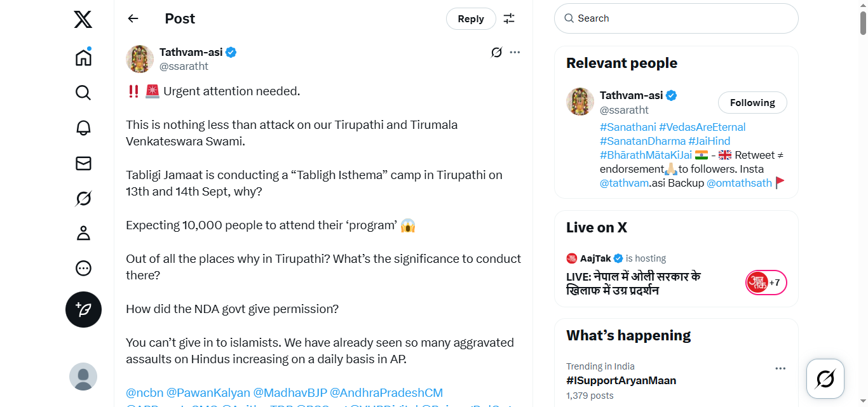868x407 pixels.
Task: Open the reply filter settings icon
Action: (x=509, y=18)
